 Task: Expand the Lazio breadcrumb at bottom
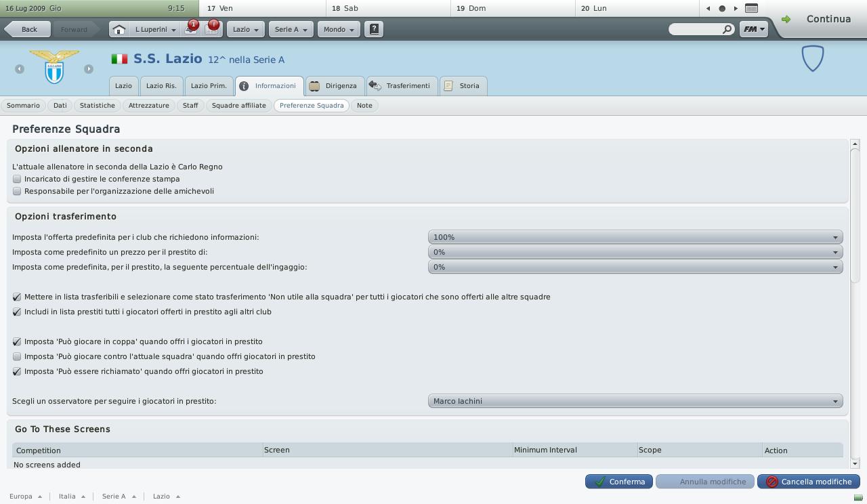[x=167, y=496]
